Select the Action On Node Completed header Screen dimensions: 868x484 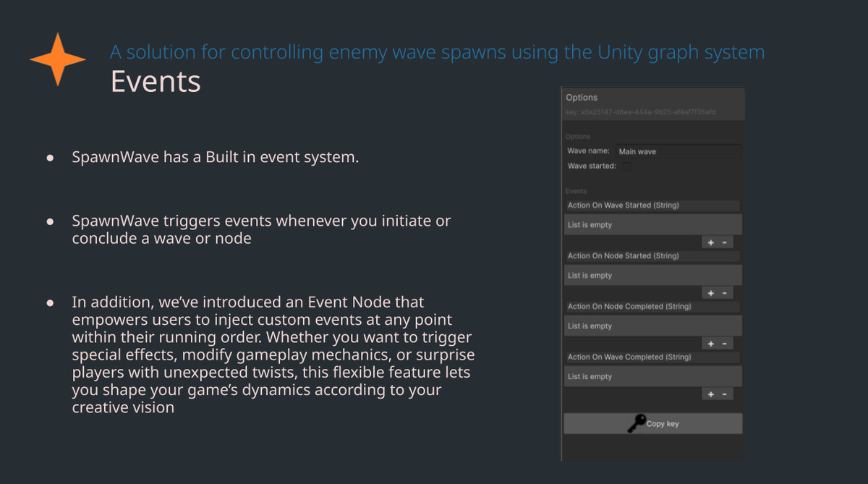click(653, 307)
